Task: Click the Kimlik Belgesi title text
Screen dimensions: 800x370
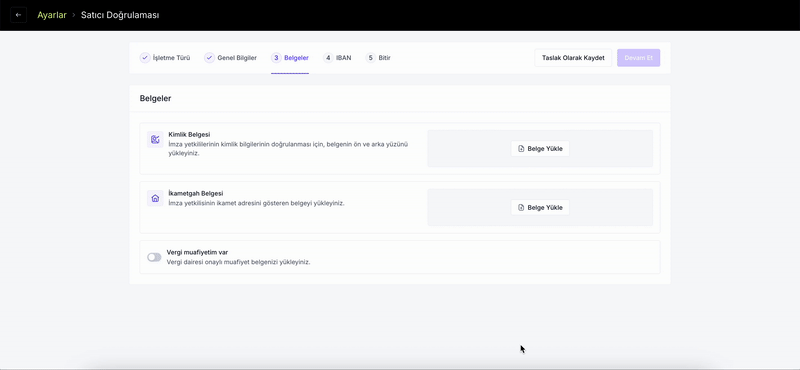Action: [x=189, y=135]
